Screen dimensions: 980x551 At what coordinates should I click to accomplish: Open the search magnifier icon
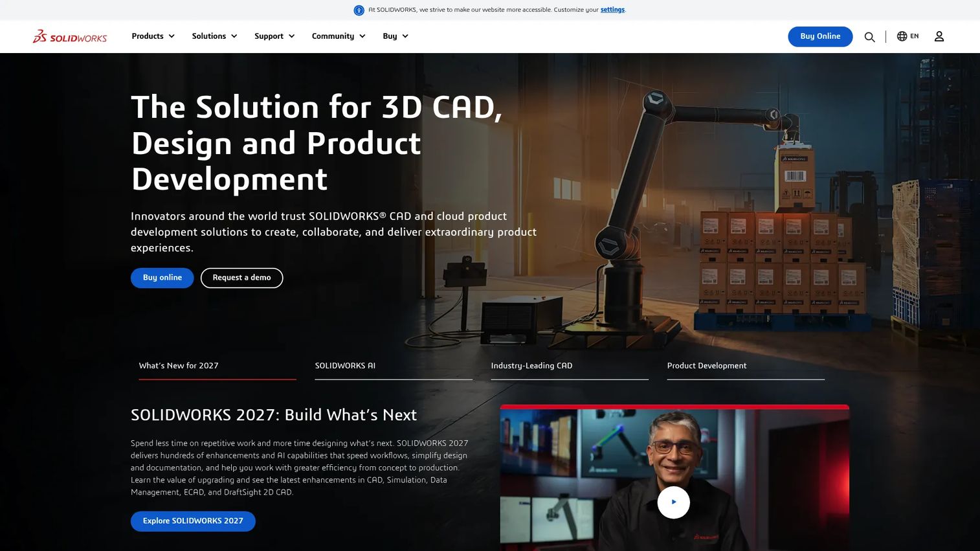pyautogui.click(x=869, y=37)
